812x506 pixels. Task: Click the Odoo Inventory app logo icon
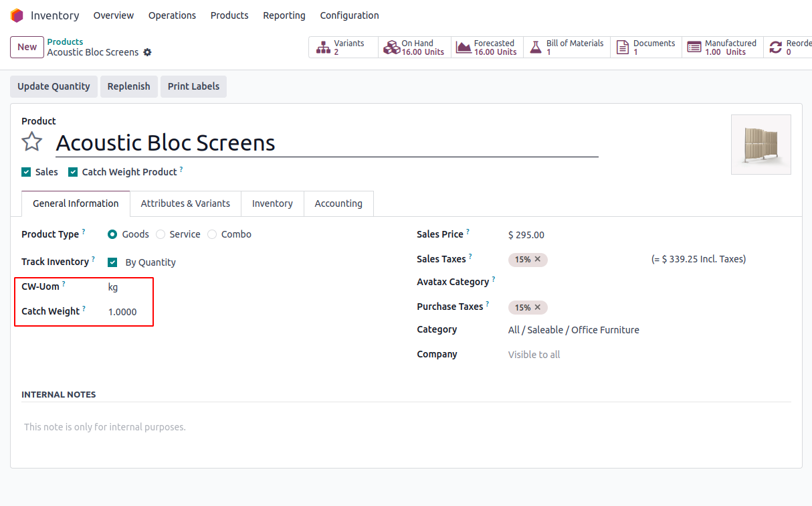click(x=17, y=15)
